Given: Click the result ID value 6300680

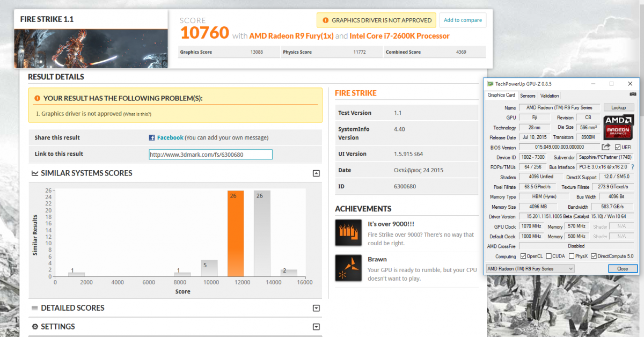Looking at the screenshot, I should [x=405, y=187].
